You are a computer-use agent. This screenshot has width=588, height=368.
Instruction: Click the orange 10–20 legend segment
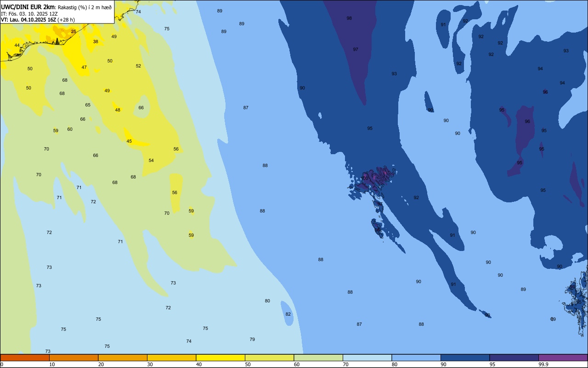tap(73, 357)
